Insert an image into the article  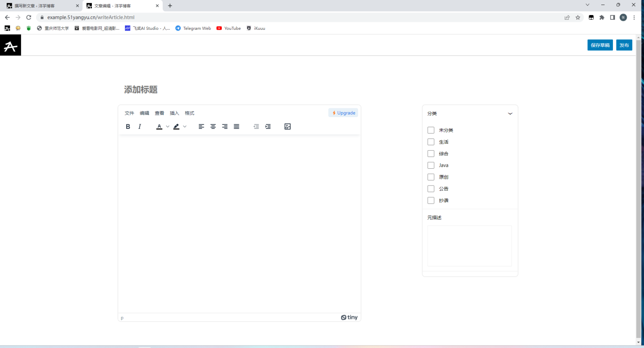pyautogui.click(x=287, y=126)
